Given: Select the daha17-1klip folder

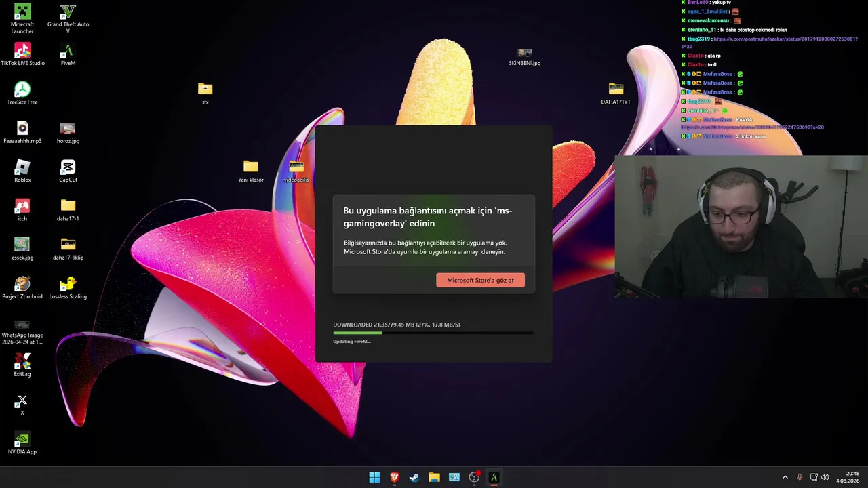Looking at the screenshot, I should (x=68, y=249).
